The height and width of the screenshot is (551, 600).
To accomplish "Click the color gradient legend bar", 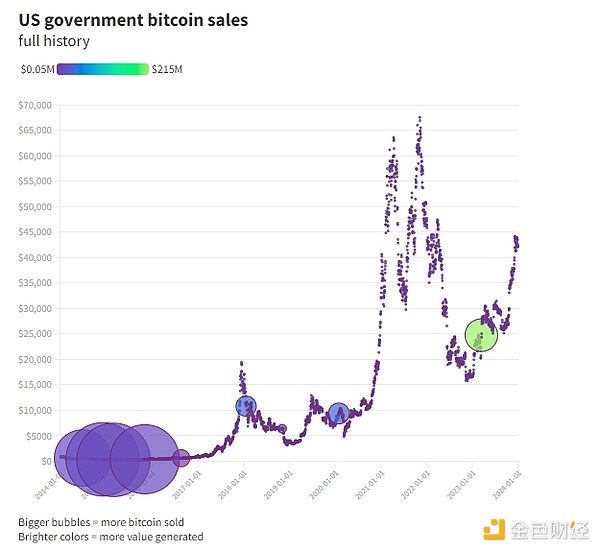I will pos(103,69).
